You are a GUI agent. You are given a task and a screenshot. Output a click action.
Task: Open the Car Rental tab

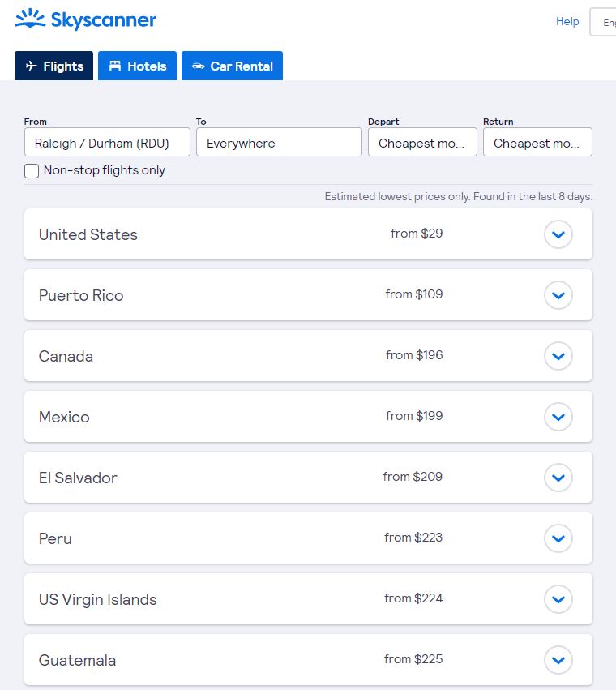click(232, 66)
